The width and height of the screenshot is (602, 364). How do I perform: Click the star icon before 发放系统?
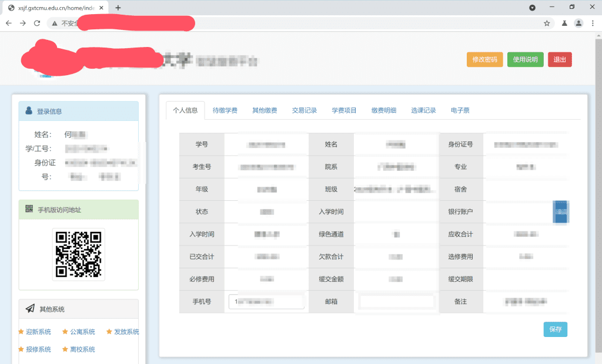coord(109,331)
